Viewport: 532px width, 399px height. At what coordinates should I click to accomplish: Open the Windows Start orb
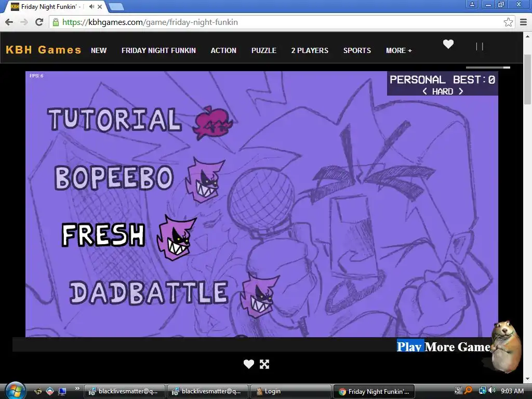tap(15, 391)
